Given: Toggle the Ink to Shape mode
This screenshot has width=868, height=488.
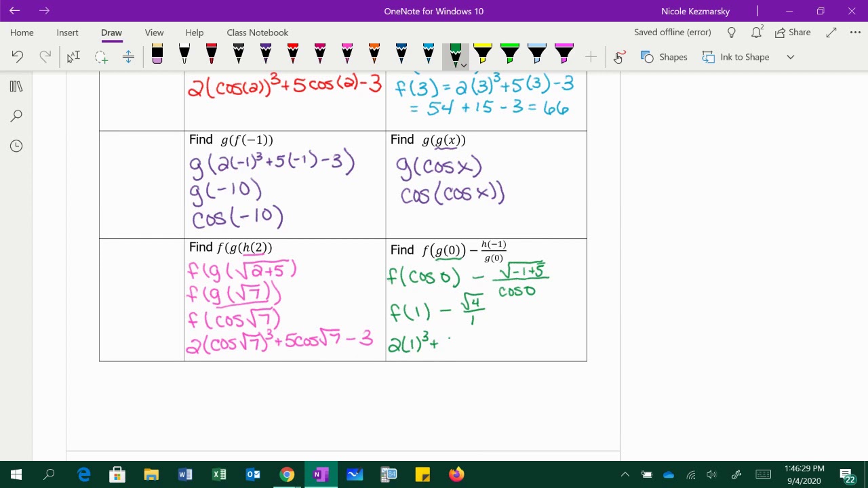Looking at the screenshot, I should point(736,57).
